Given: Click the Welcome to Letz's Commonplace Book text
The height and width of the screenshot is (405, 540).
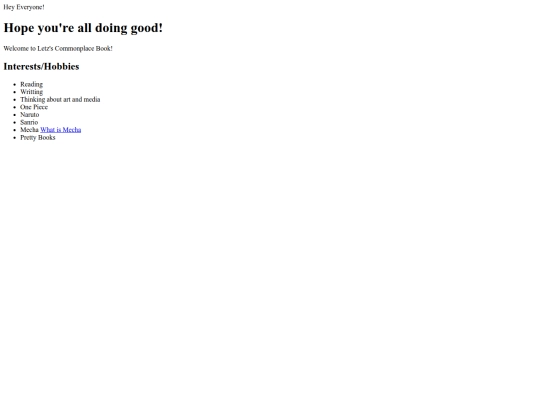Looking at the screenshot, I should [58, 49].
